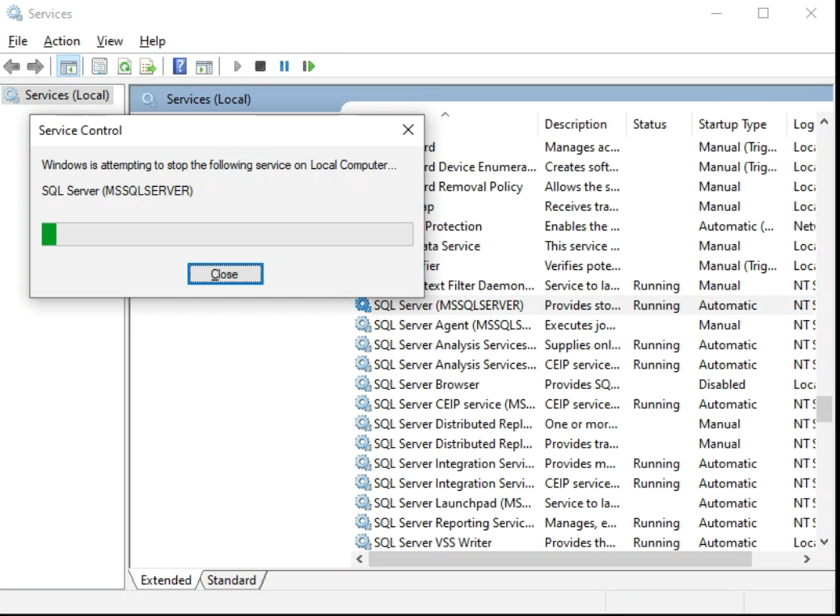Click the Stop Service square icon

pos(260,66)
